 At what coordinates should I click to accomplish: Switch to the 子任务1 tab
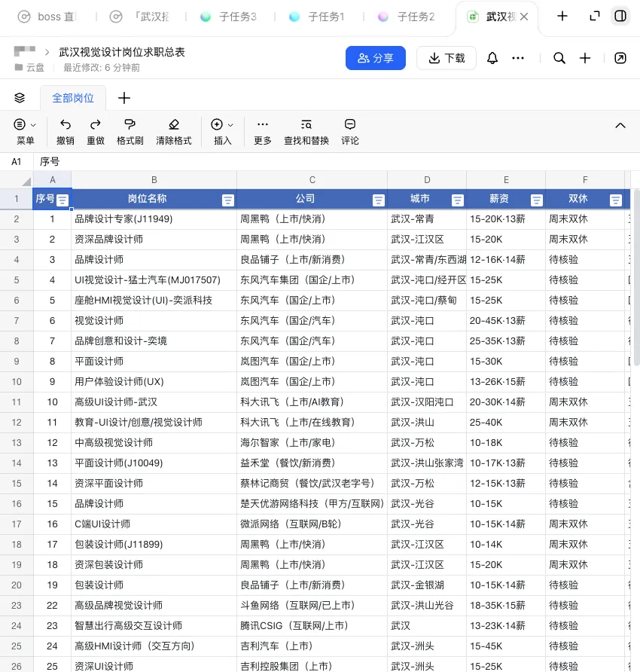point(318,17)
